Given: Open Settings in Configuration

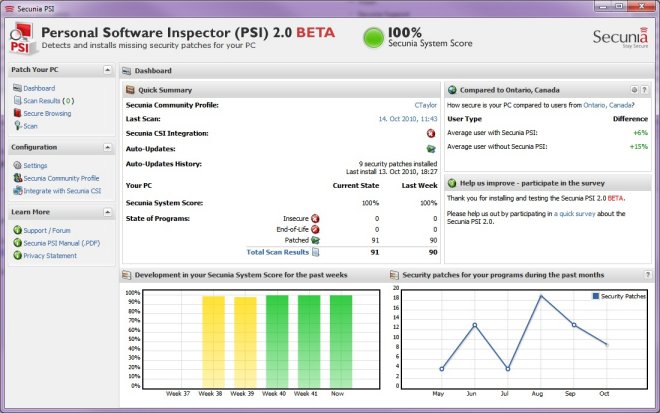Looking at the screenshot, I should (35, 165).
